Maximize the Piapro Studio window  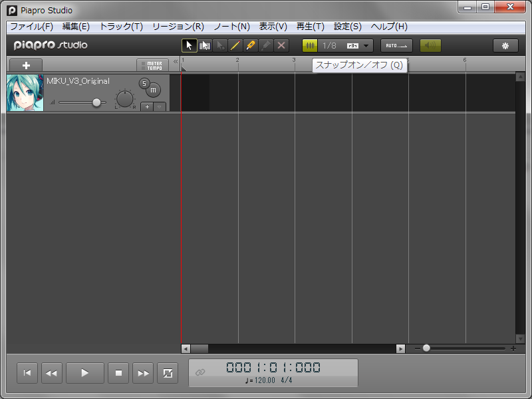coord(485,7)
